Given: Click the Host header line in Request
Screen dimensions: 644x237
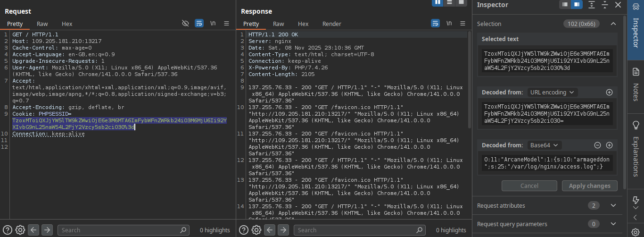Looking at the screenshot, I should coord(57,41).
